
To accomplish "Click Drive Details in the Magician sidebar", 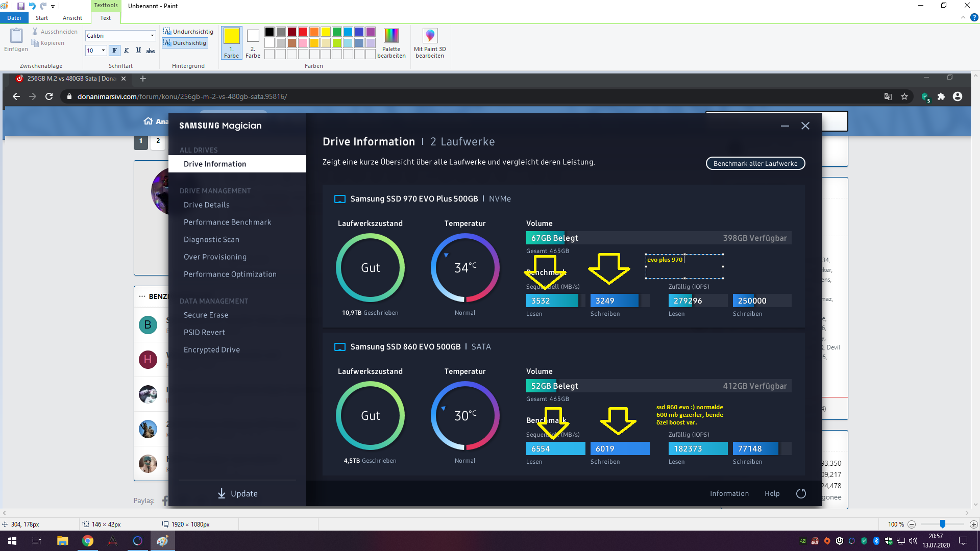I will click(207, 205).
